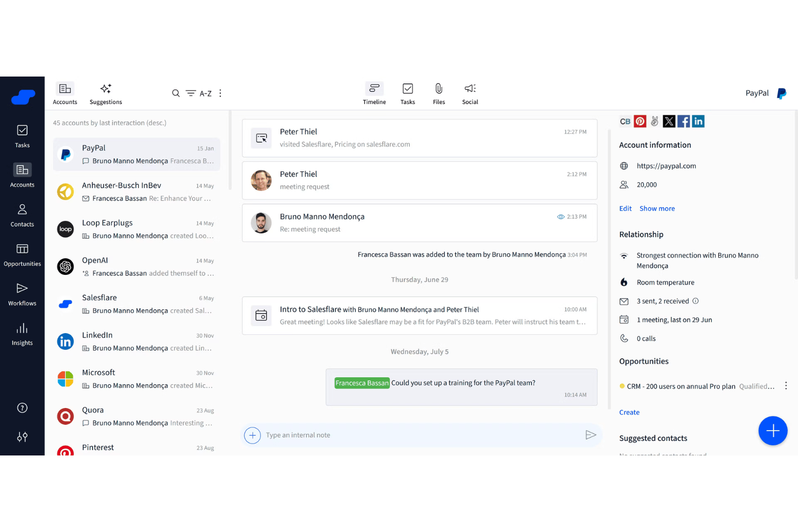Click the calendar icon of the meeting entry
The image size is (798, 532).
pyautogui.click(x=262, y=315)
